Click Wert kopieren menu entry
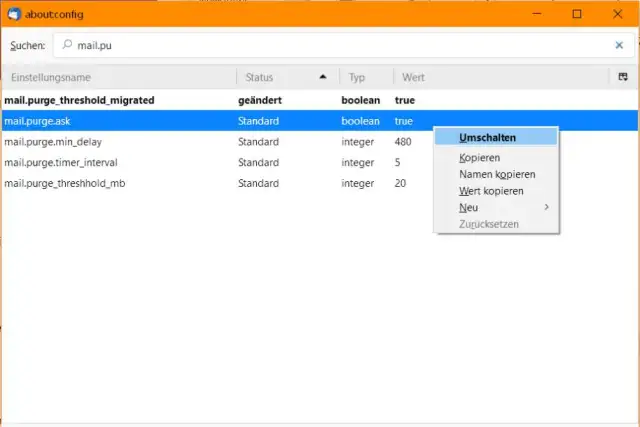Viewport: 640px width, 427px height. [x=491, y=191]
